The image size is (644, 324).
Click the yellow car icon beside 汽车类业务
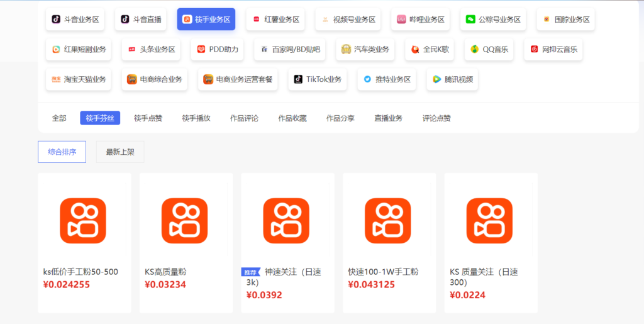[x=346, y=50]
